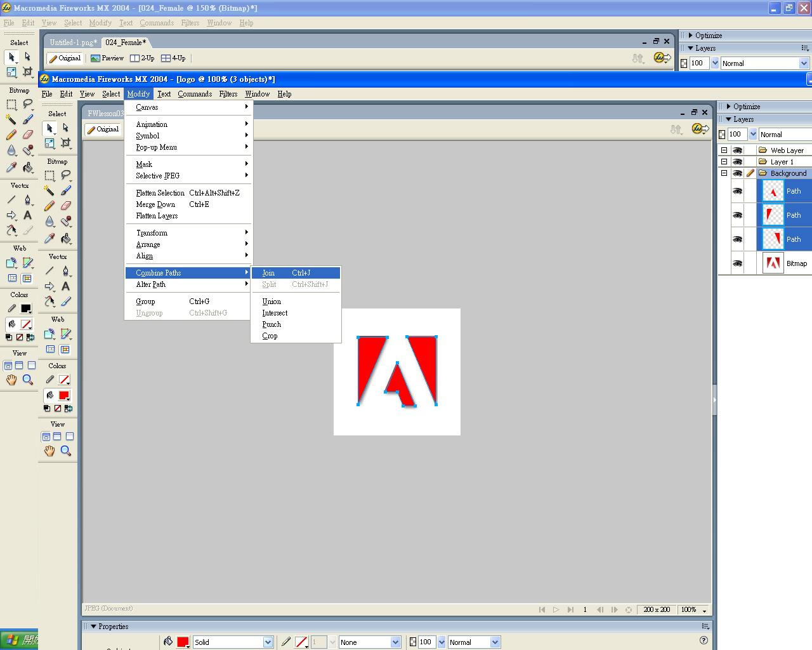Select the Pen tool in 024_Female window toolbar

click(x=27, y=199)
